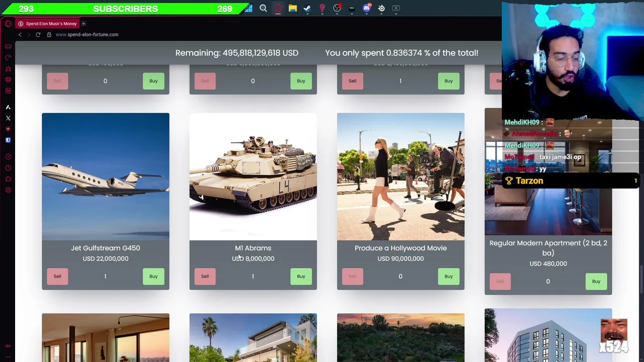This screenshot has height=362, width=644.
Task: Click the M1 Abrams tank image
Action: (253, 176)
